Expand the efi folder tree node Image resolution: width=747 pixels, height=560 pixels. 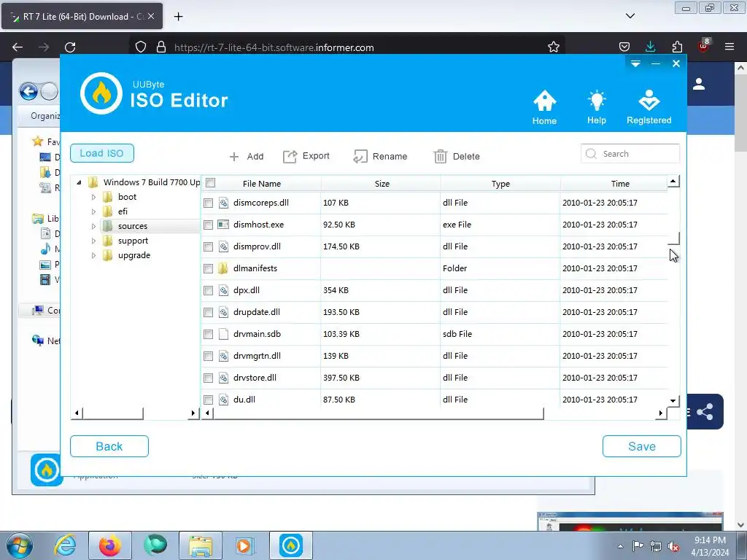point(94,211)
